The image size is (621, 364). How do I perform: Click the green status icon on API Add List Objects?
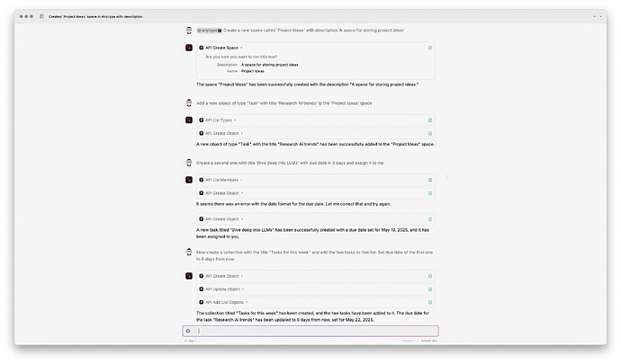point(429,303)
